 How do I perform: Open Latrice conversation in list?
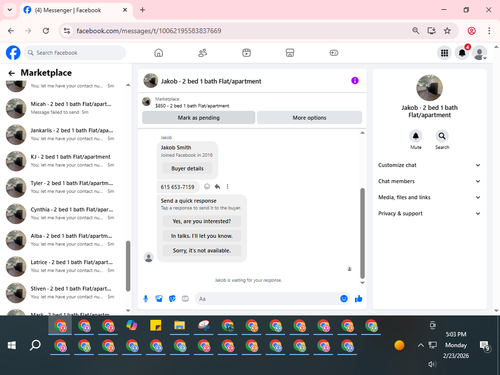click(63, 266)
